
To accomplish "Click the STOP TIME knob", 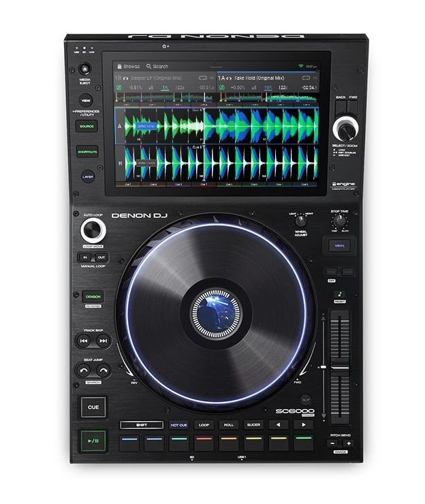I will pos(339,221).
